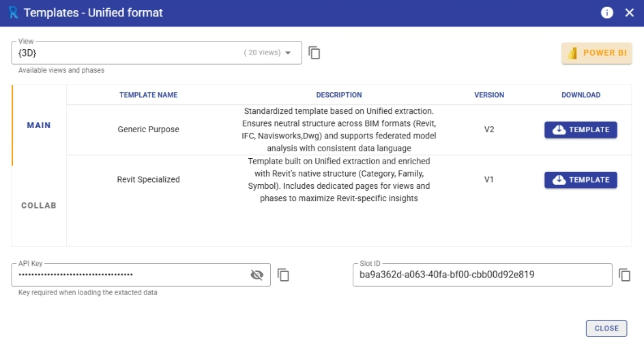Click the POWER BI button label

point(604,53)
